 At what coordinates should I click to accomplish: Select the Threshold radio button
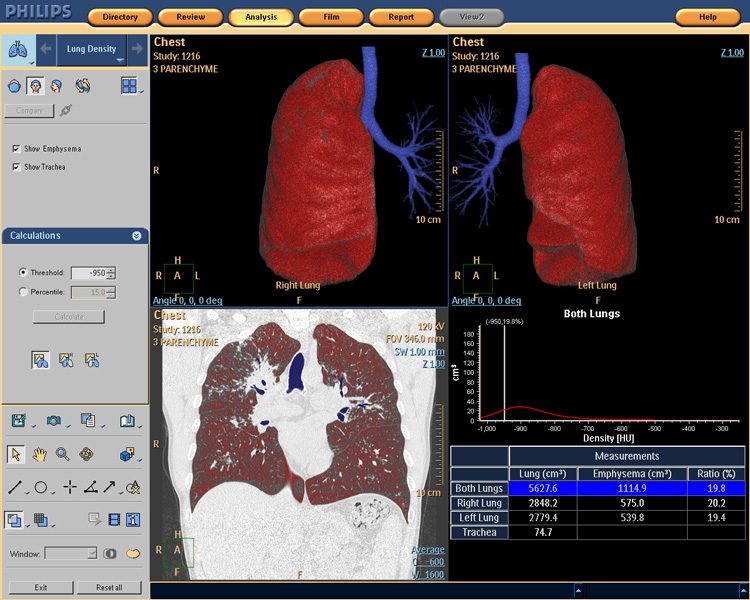pyautogui.click(x=22, y=272)
